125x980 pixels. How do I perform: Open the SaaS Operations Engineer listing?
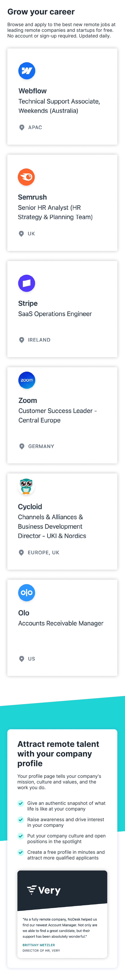tap(55, 314)
